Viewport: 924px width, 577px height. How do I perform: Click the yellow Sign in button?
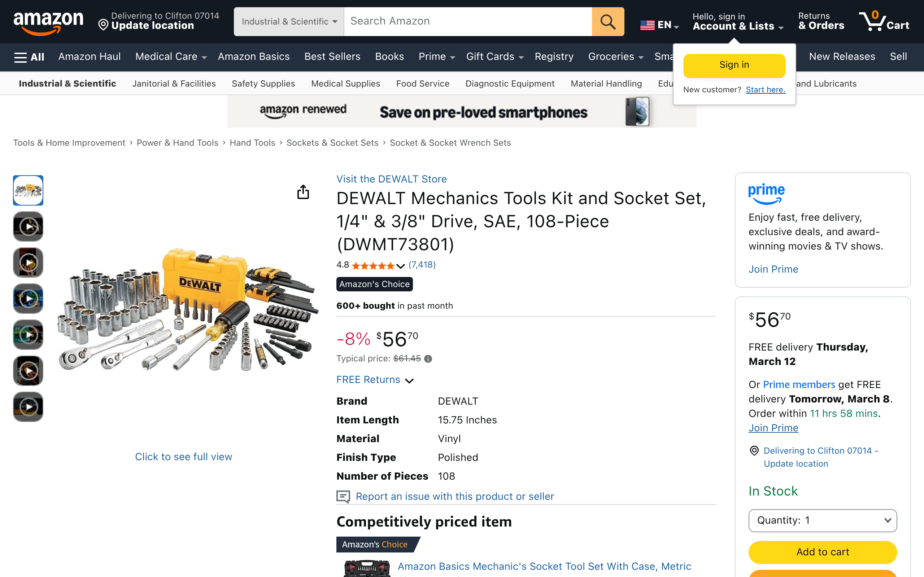click(734, 65)
